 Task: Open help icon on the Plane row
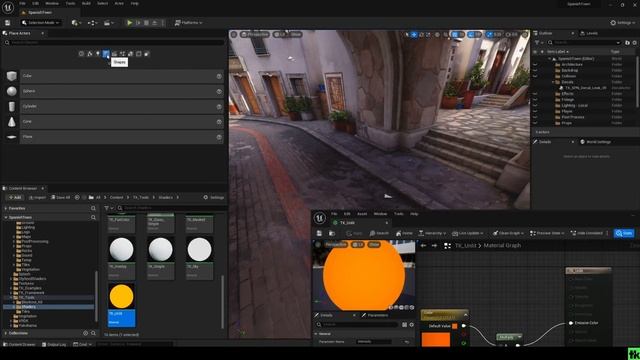point(219,137)
